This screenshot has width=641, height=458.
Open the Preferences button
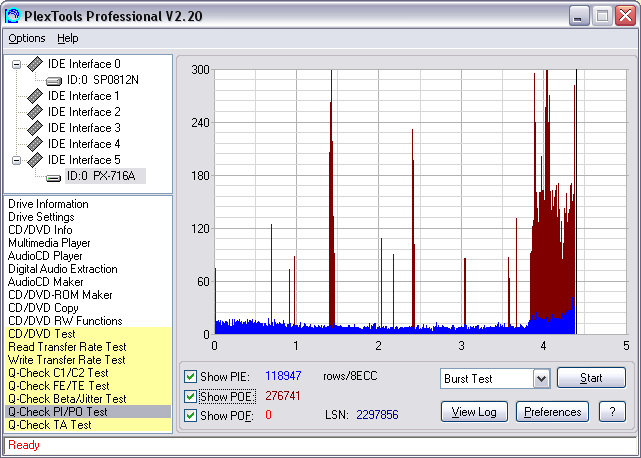click(552, 412)
